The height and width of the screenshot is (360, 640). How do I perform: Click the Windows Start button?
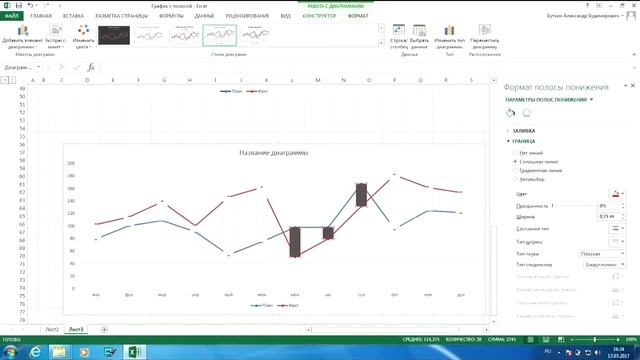(10, 352)
